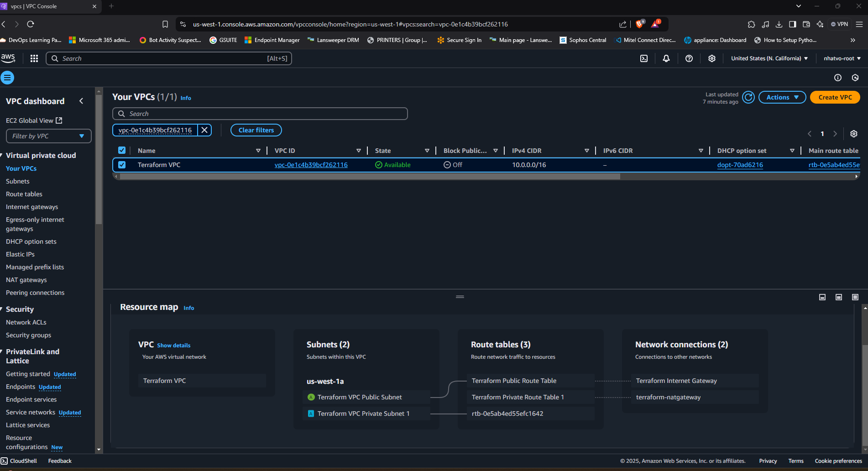Image resolution: width=868 pixels, height=471 pixels.
Task: Open the notifications bell
Action: pos(666,58)
